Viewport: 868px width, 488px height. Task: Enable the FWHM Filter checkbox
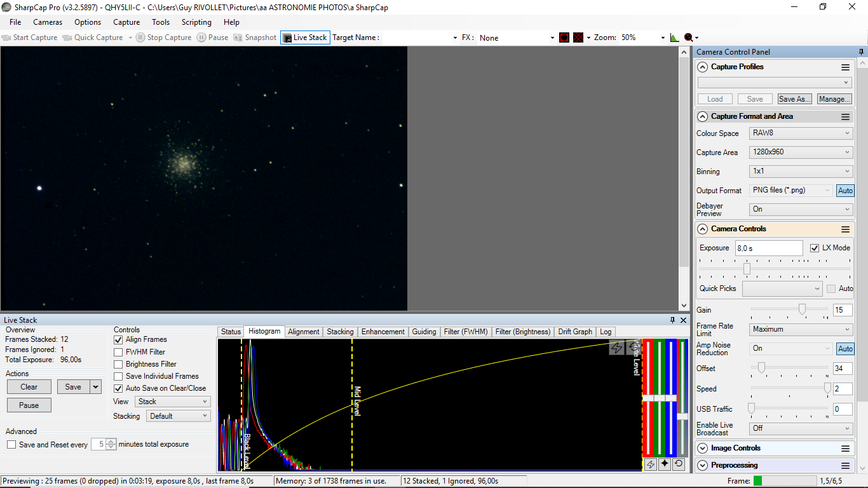pos(118,352)
